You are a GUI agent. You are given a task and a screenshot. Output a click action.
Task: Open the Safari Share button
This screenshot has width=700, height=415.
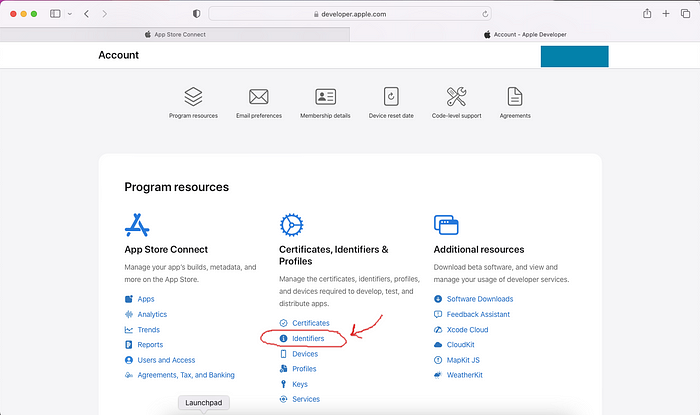coord(647,13)
